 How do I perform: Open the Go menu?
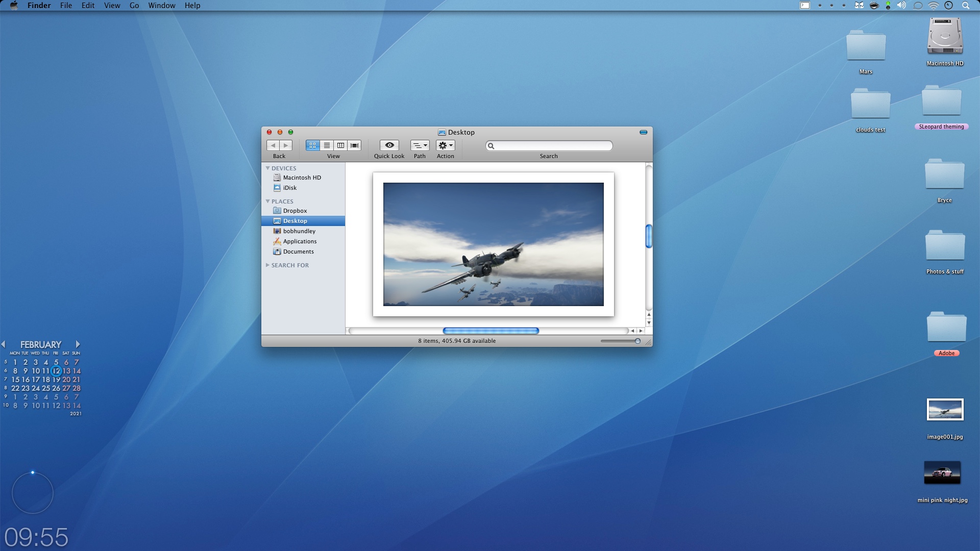pyautogui.click(x=134, y=6)
